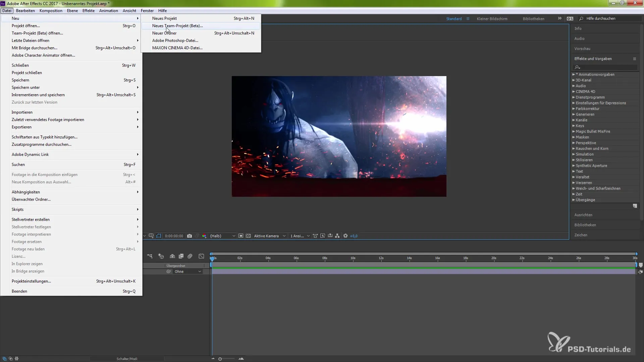Enable motion blur for the timeline

coord(190,256)
